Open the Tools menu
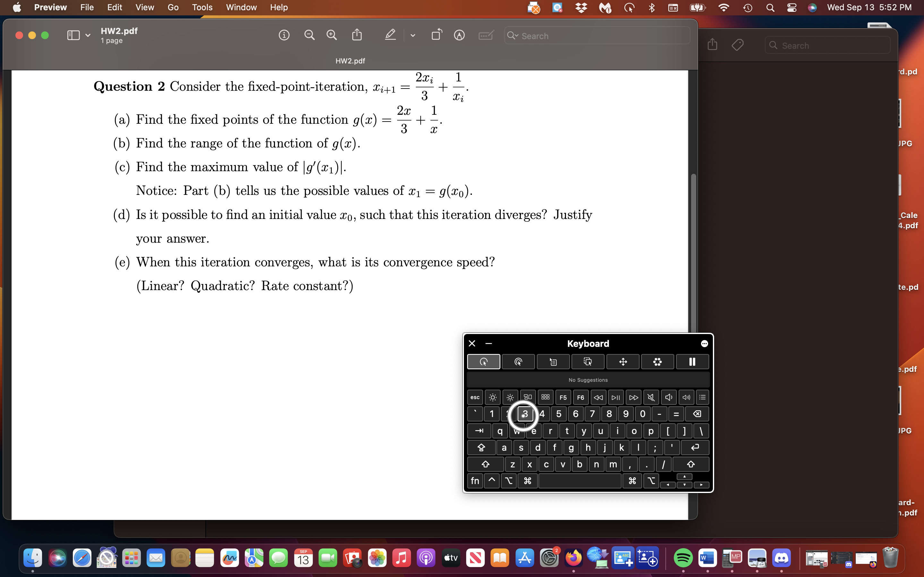Image resolution: width=924 pixels, height=577 pixels. tap(202, 7)
